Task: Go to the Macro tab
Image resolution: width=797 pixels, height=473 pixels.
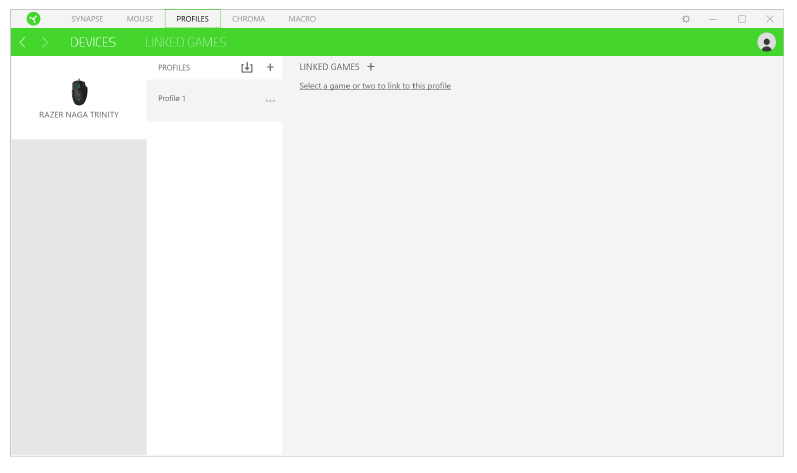Action: click(302, 19)
